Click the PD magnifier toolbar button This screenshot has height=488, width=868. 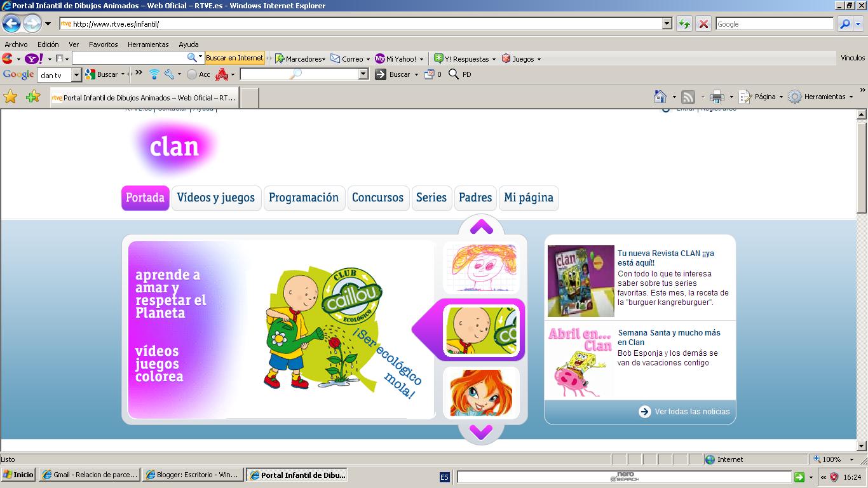point(460,74)
